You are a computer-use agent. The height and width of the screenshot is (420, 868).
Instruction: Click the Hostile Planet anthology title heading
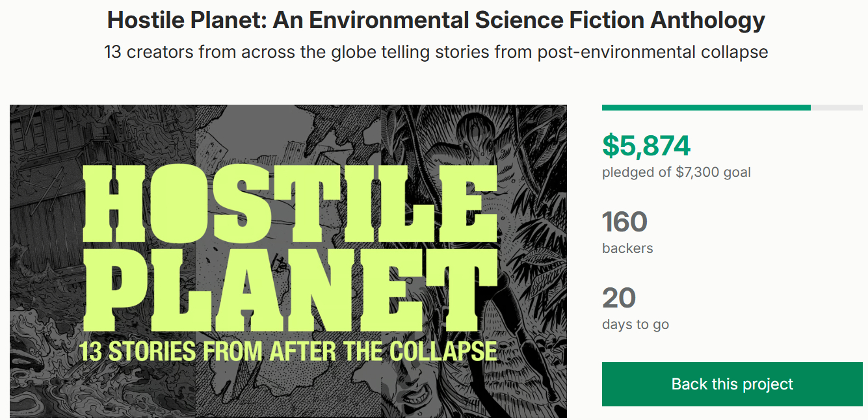click(x=436, y=21)
